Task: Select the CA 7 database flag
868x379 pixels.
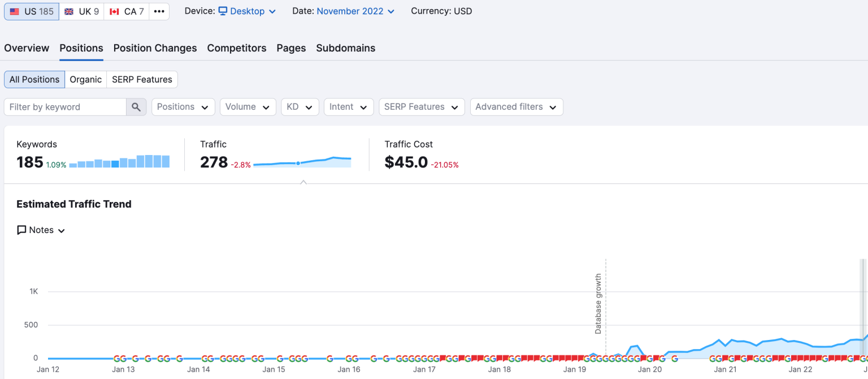Action: tap(127, 11)
